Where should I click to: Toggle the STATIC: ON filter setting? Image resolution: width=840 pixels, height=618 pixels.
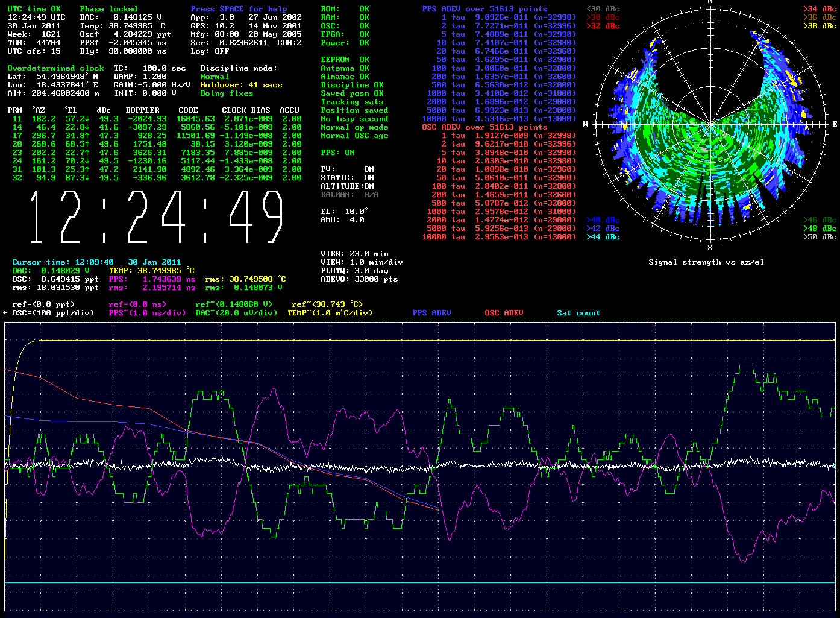(347, 178)
